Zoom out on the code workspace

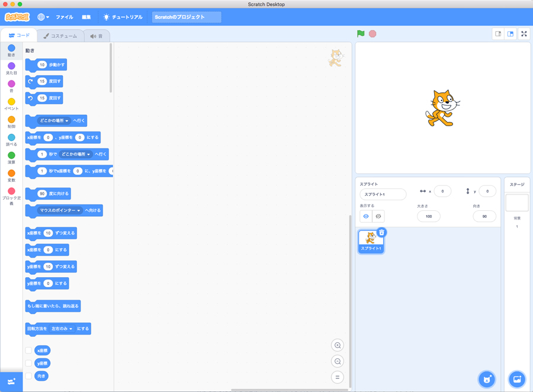[x=338, y=361]
